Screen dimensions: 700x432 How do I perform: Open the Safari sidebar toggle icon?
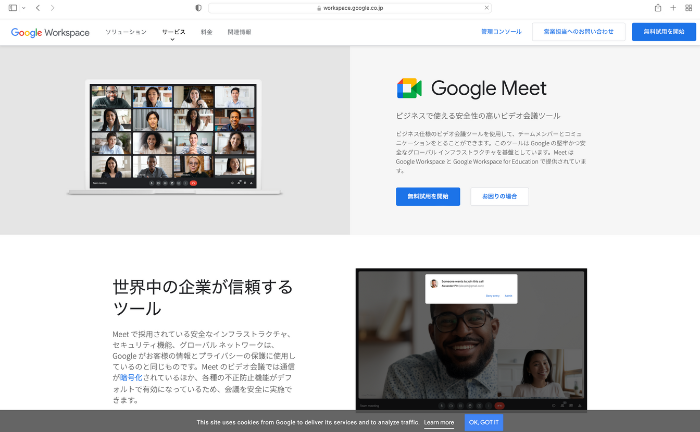tap(13, 8)
